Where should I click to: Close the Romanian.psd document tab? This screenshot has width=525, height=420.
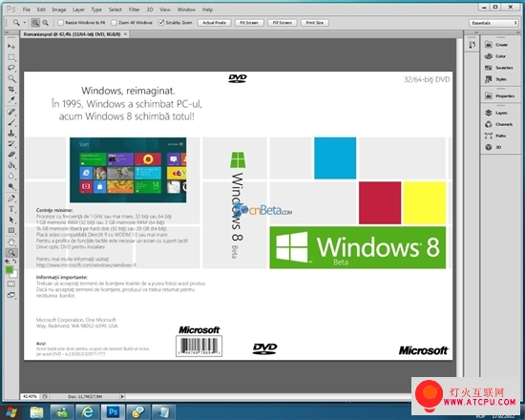(126, 34)
